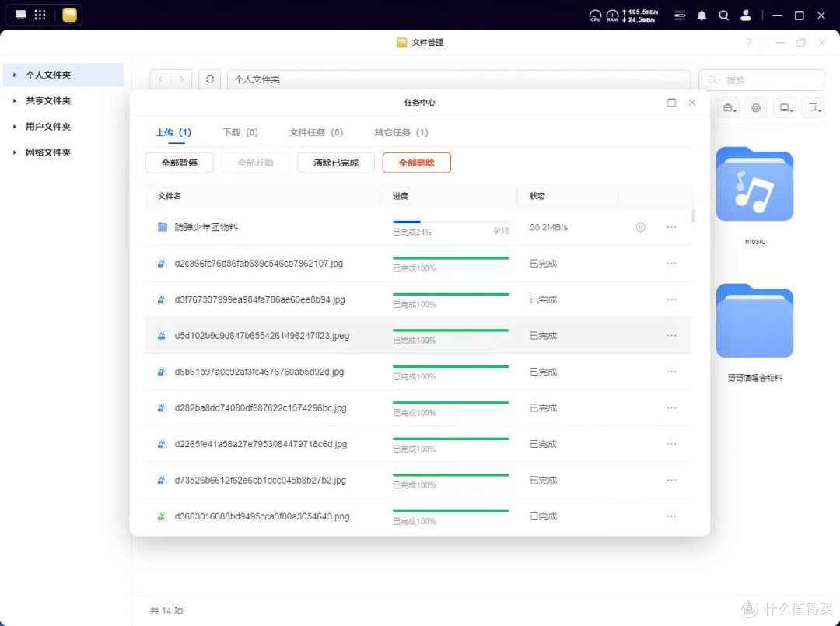Click the file manager help question icon
Viewport: 840px width, 626px height.
(x=749, y=42)
